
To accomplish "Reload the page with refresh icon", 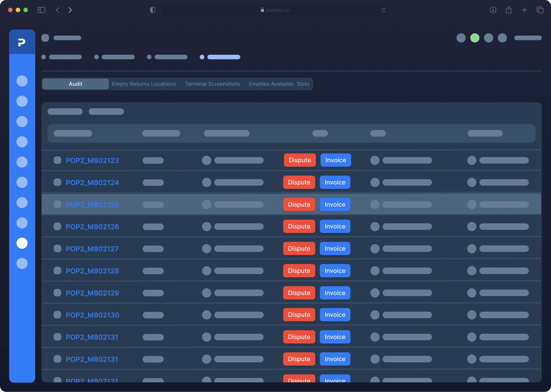I will pos(384,10).
